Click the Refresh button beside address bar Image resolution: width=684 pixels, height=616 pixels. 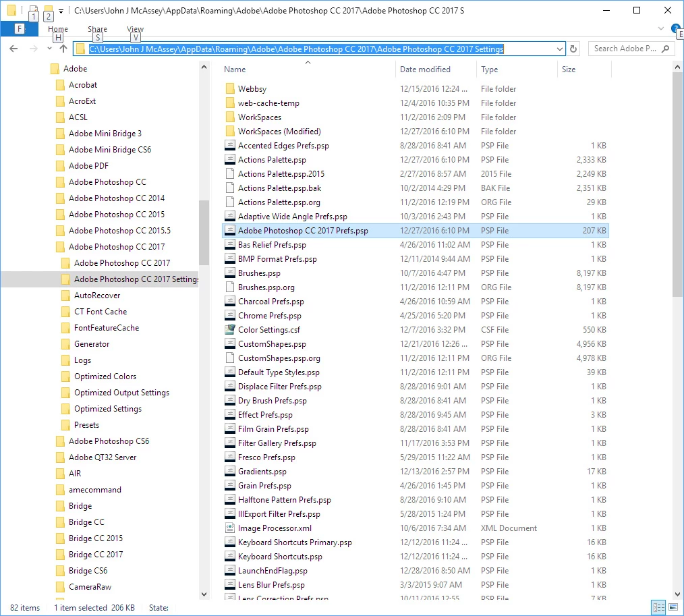click(573, 49)
